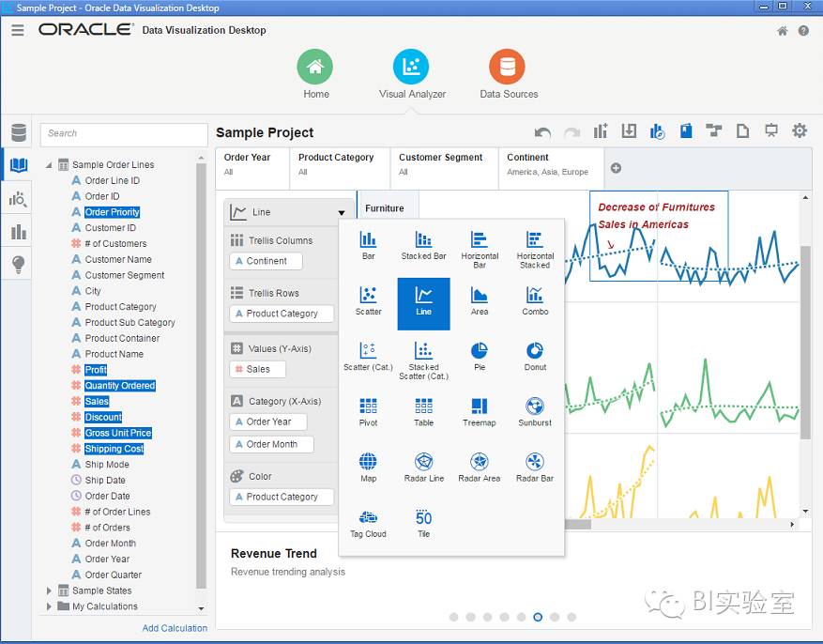Click the Undo arrow in the toolbar
Image resolution: width=823 pixels, height=644 pixels.
(542, 131)
